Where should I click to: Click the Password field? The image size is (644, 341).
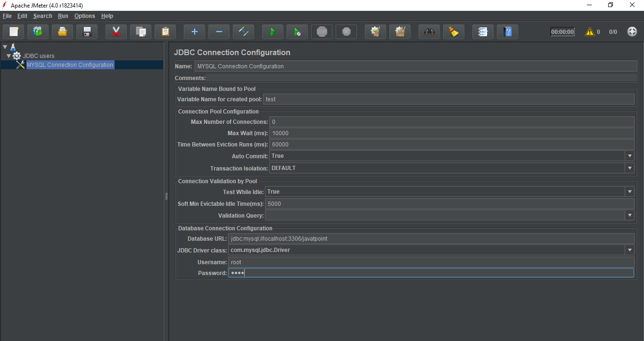pyautogui.click(x=431, y=273)
